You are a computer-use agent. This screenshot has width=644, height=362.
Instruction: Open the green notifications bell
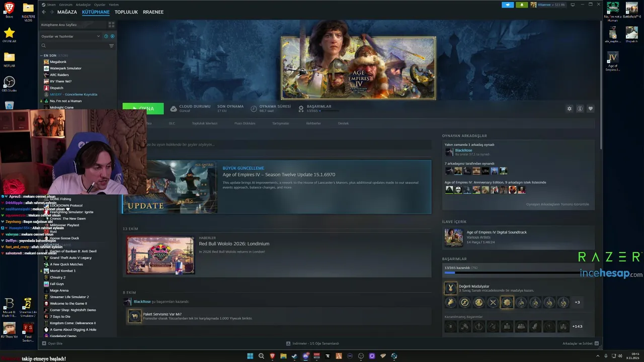[x=522, y=5]
